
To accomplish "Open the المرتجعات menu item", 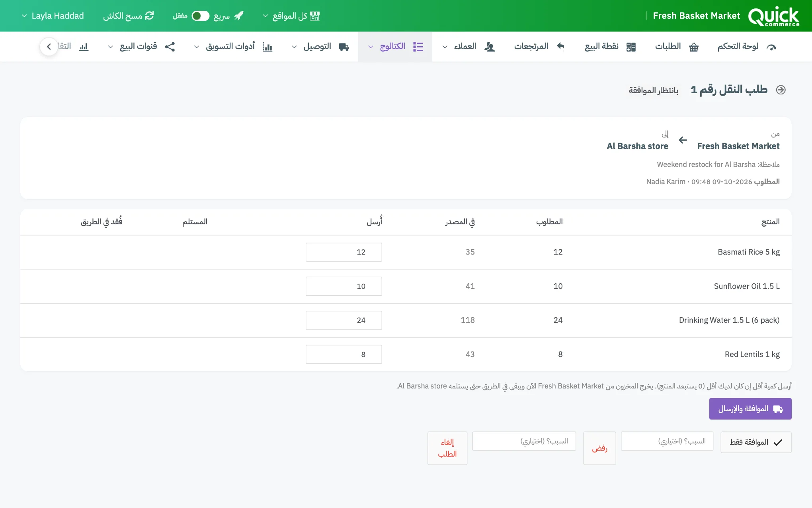I will pos(539,47).
